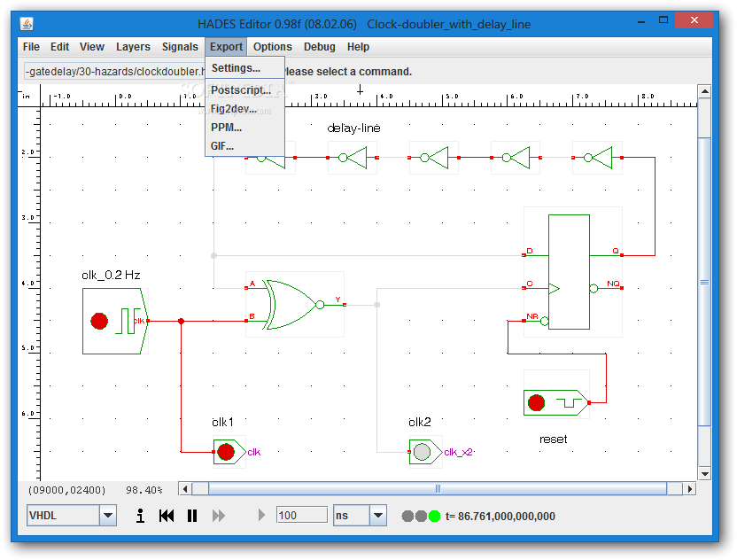This screenshot has height=560, width=737.
Task: Click the simulation time readout
Action: point(500,517)
